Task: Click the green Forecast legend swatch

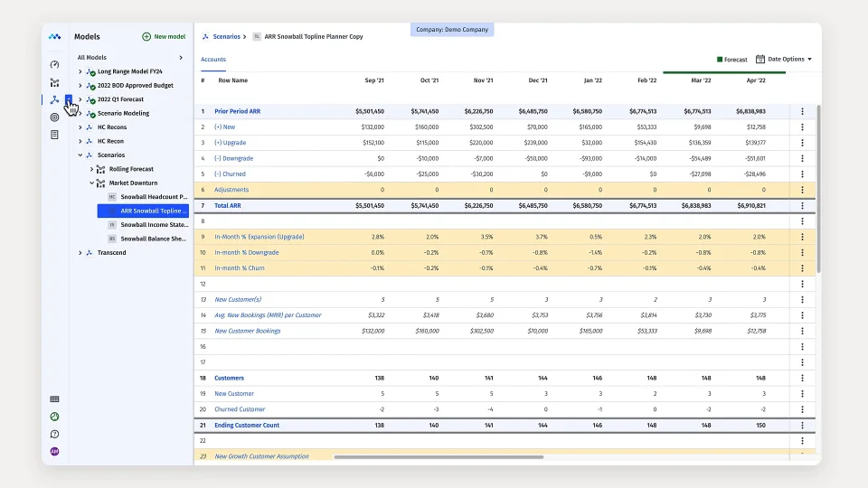Action: [720, 60]
